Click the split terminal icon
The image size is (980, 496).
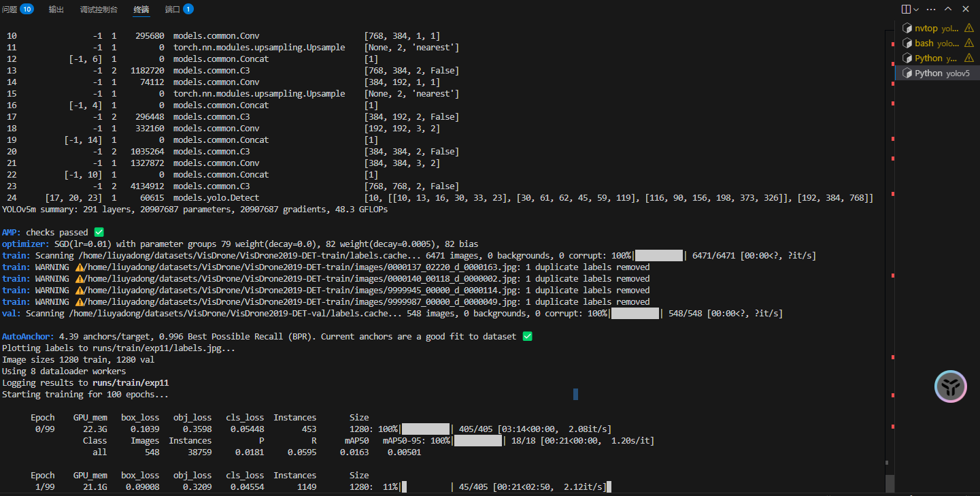point(907,9)
